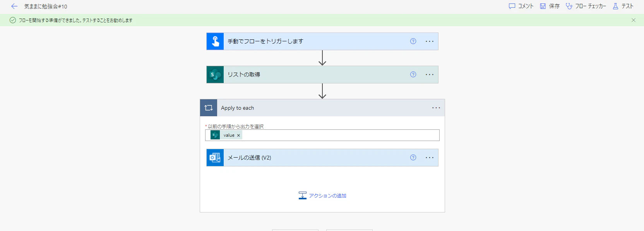Viewport: 644px width, 231px height.
Task: Click the green checkmark status icon
Action: click(x=13, y=20)
